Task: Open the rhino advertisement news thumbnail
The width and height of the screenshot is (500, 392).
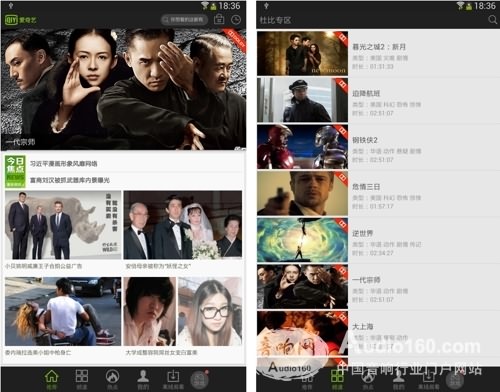Action: [x=63, y=225]
